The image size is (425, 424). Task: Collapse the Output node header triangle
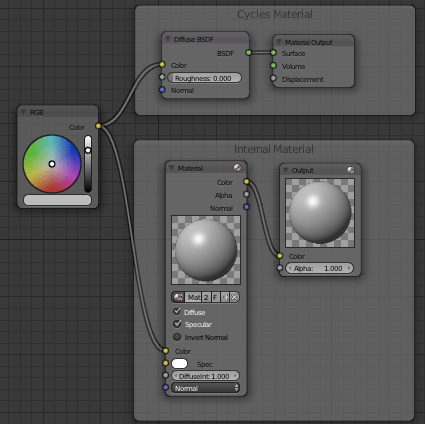[x=285, y=170]
